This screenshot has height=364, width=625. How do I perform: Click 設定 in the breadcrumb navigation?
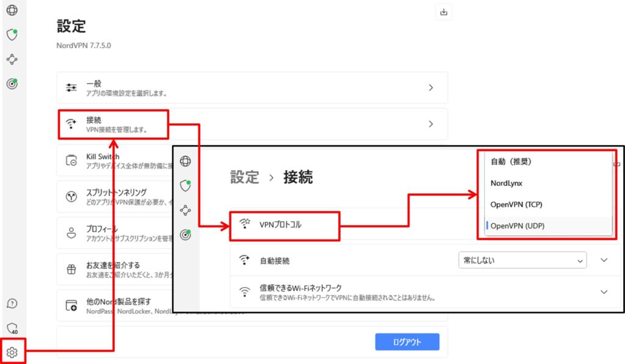(x=245, y=177)
